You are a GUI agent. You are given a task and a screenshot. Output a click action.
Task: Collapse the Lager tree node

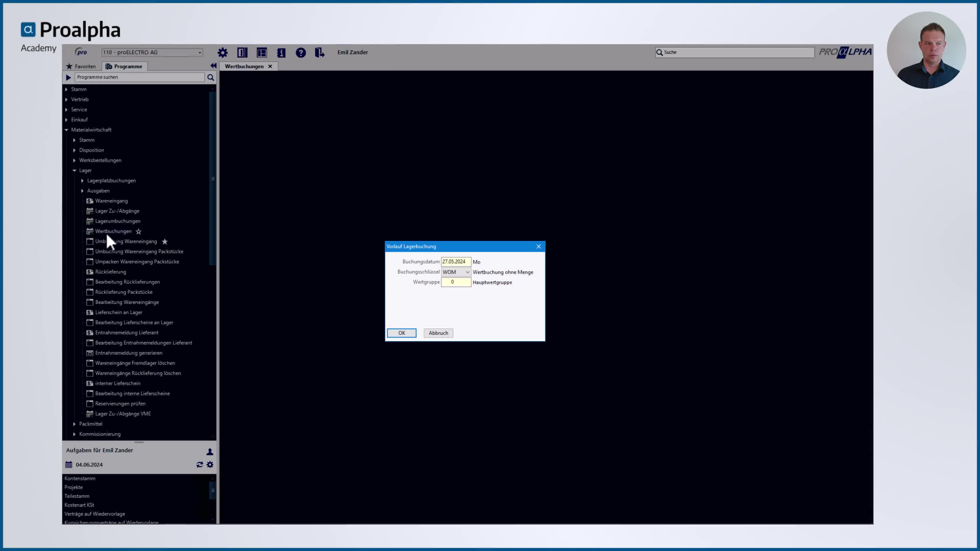tap(74, 170)
